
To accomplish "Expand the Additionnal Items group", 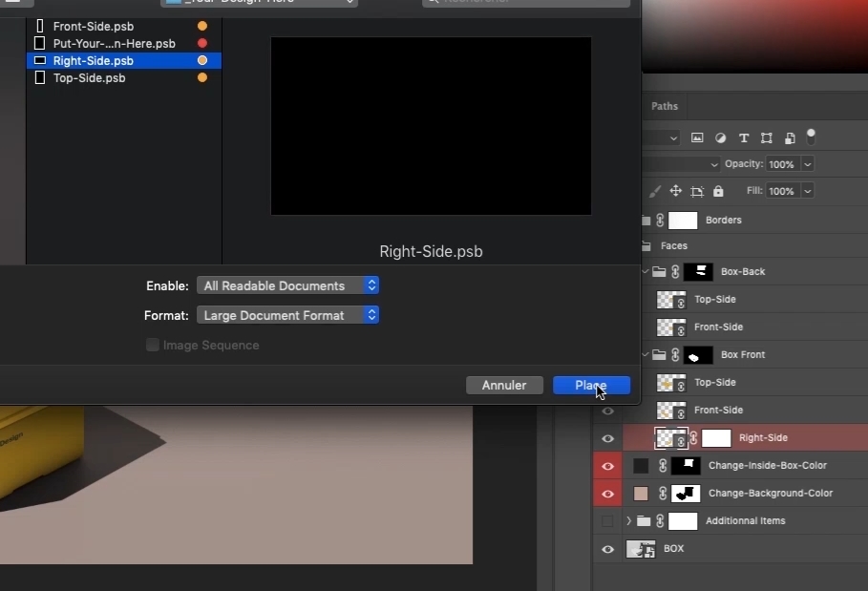I will coord(628,520).
